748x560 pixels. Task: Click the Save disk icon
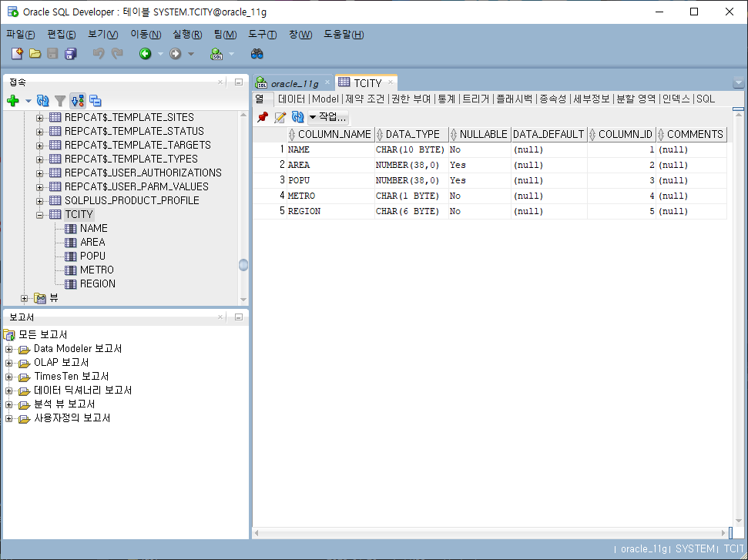tap(52, 53)
